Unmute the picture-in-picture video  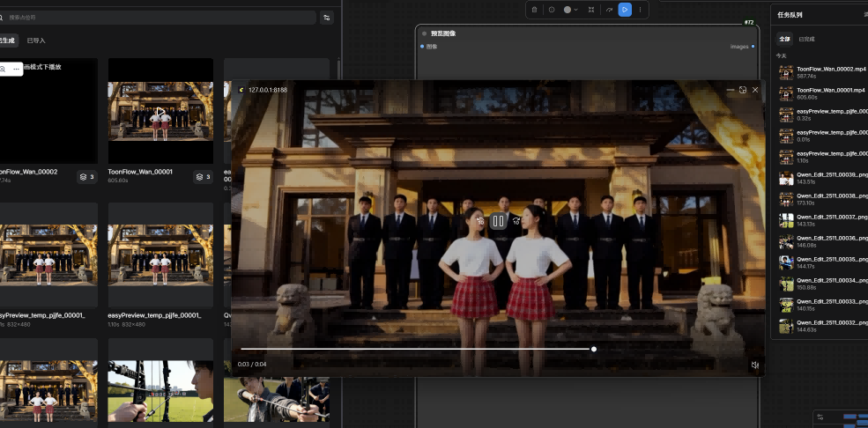(754, 365)
